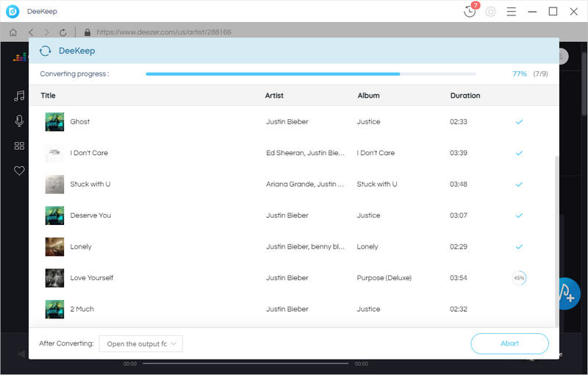Click the 45% progress circle for Love Yourself
The image size is (588, 375).
click(519, 278)
